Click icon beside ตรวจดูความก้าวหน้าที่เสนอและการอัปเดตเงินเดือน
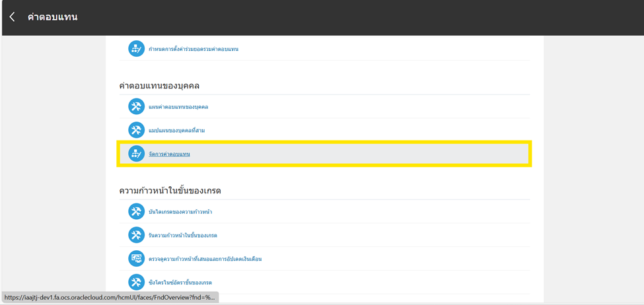Image resolution: width=644 pixels, height=305 pixels. click(136, 259)
